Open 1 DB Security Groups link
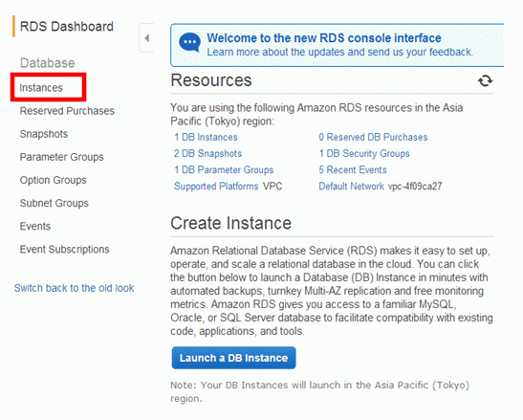Screen dimensions: 523x420 (x=364, y=154)
